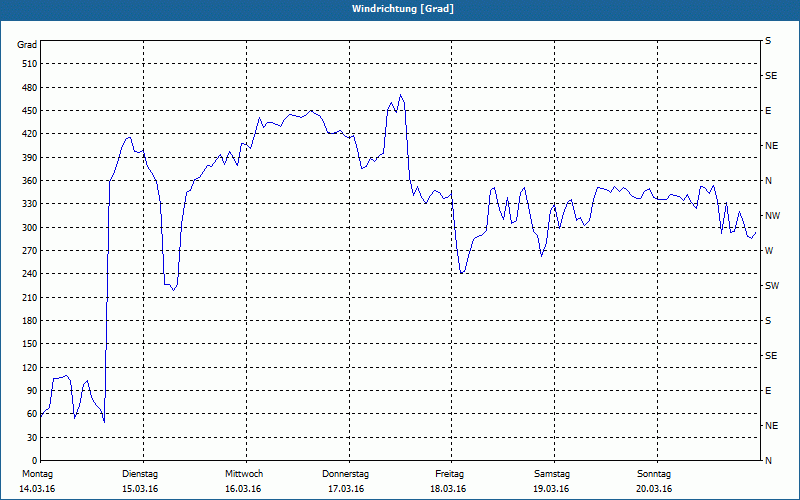
Task: Click the "Sonntag" day label
Action: pyautogui.click(x=654, y=474)
